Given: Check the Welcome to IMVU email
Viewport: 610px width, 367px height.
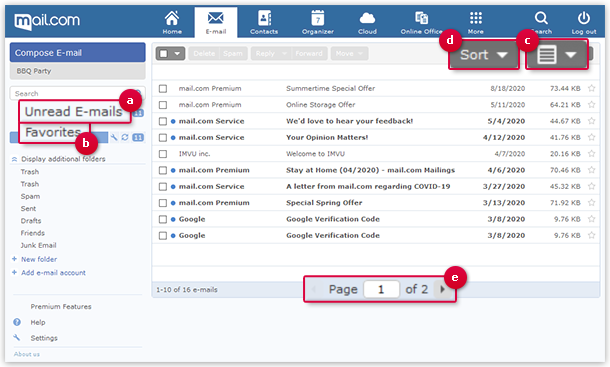Looking at the screenshot, I should [163, 154].
